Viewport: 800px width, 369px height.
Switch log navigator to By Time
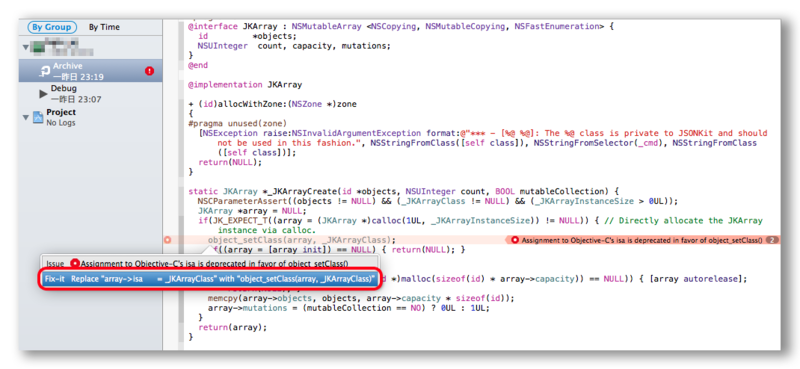click(x=104, y=28)
